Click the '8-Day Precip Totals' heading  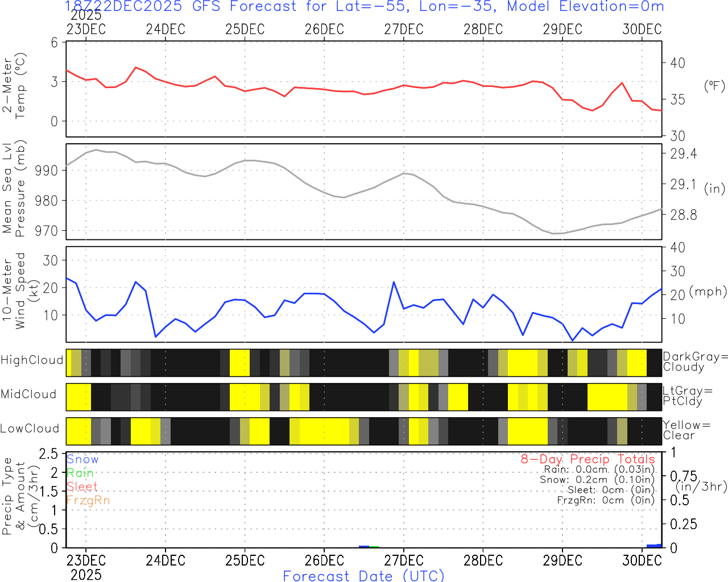pyautogui.click(x=588, y=459)
